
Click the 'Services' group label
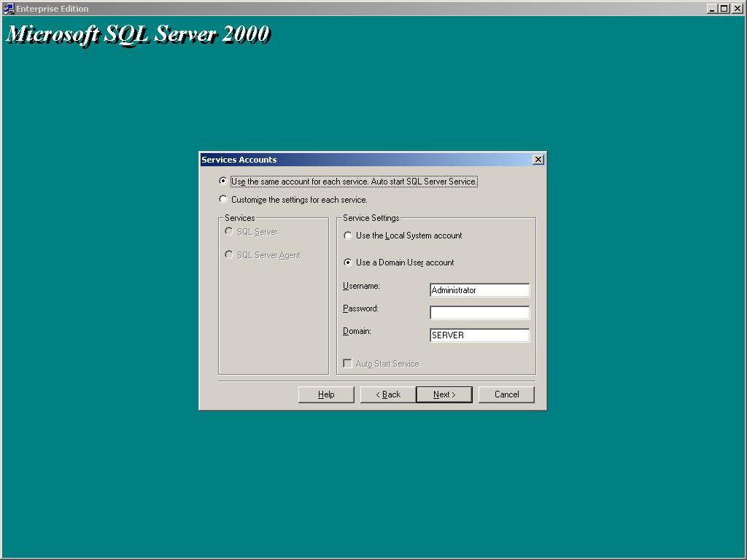click(x=239, y=217)
